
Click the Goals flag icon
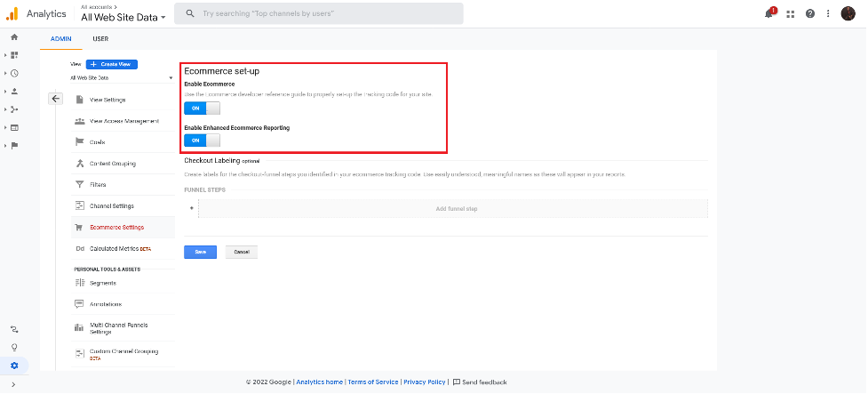[79, 142]
